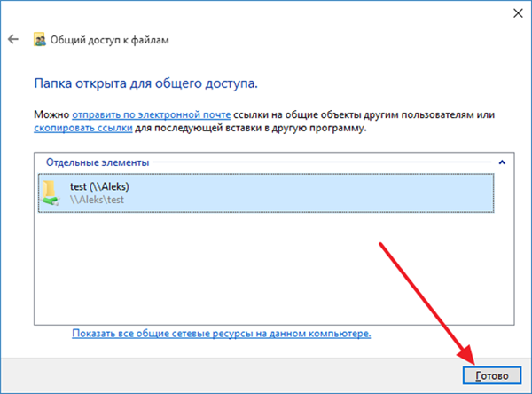The width and height of the screenshot is (532, 394).
Task: Click the file sharing wizard title icon
Action: tap(40, 39)
